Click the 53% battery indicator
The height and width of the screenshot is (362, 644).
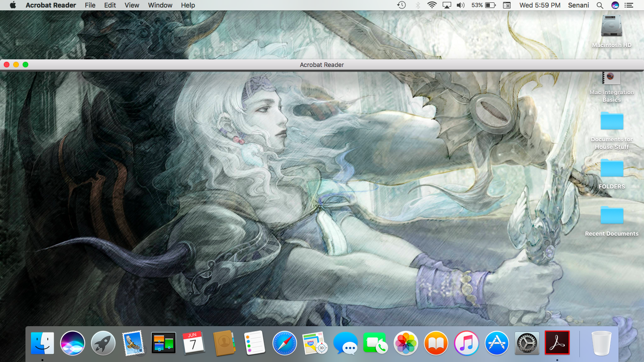point(483,5)
